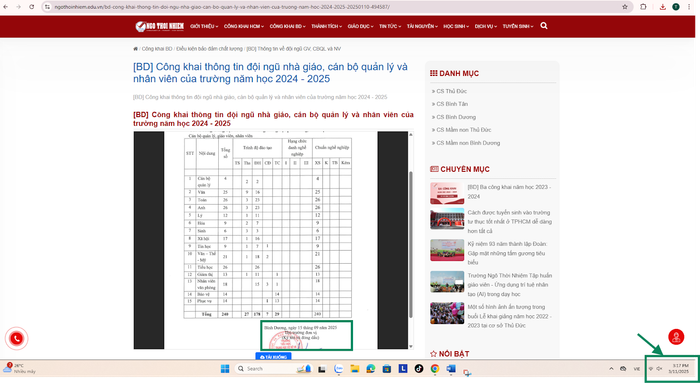Open the browser downloads icon

point(662,7)
